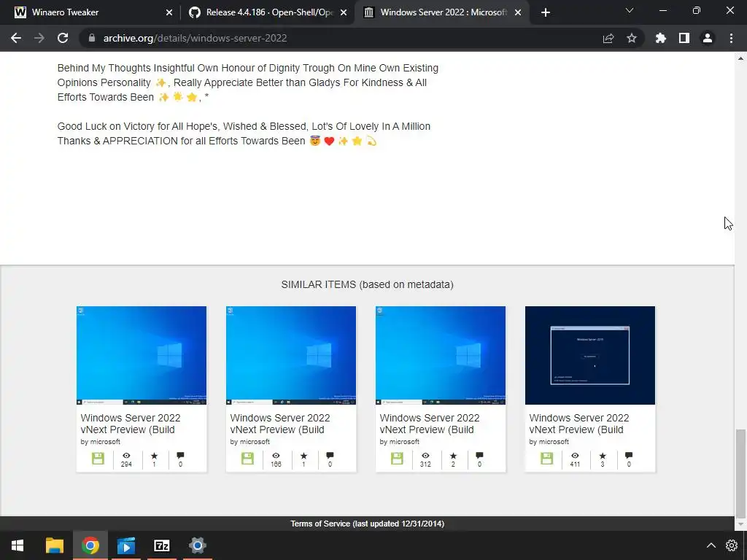Click the browser forward arrow
Image resolution: width=747 pixels, height=560 pixels.
point(39,38)
